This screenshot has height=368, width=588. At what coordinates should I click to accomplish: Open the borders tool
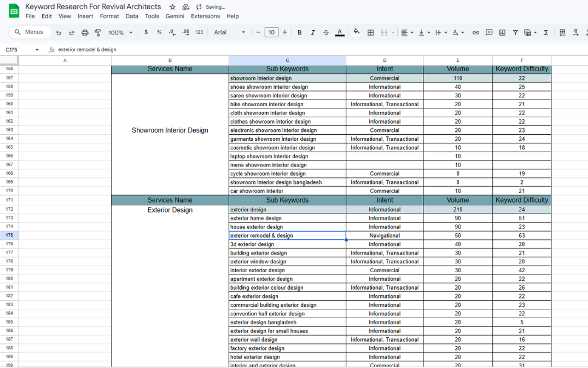click(x=370, y=33)
